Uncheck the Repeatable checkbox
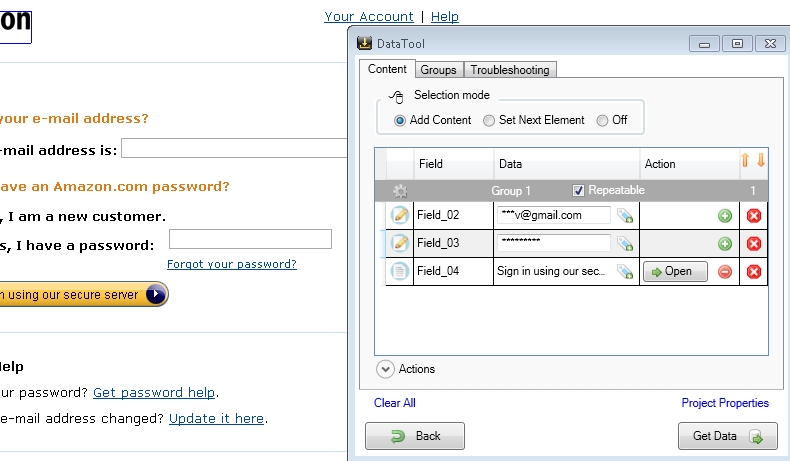This screenshot has height=461, width=790. click(x=578, y=191)
